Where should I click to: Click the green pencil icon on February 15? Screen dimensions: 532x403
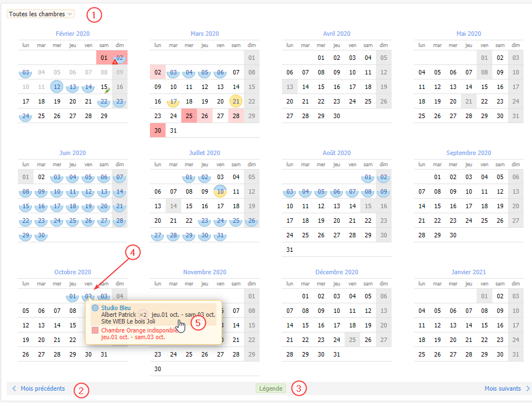tap(107, 90)
